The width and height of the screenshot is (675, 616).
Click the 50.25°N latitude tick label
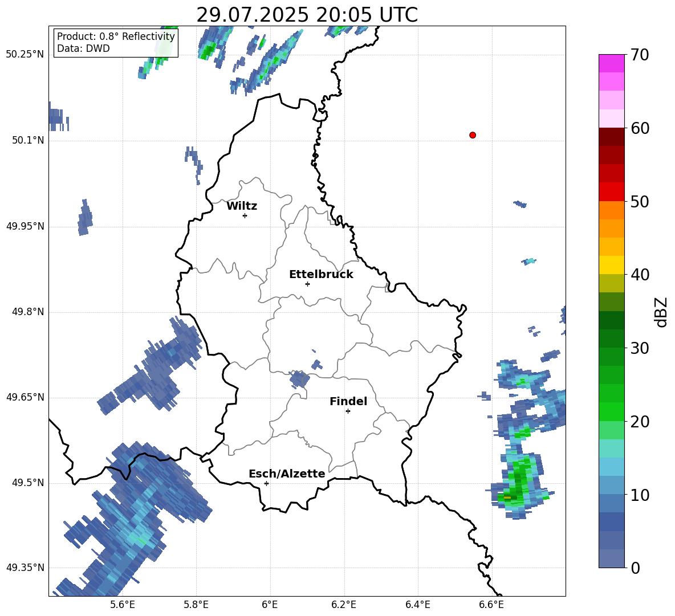(x=25, y=55)
